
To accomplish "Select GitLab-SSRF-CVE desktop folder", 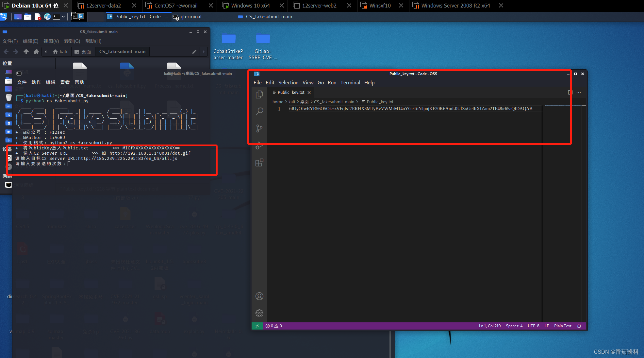I will tap(263, 47).
